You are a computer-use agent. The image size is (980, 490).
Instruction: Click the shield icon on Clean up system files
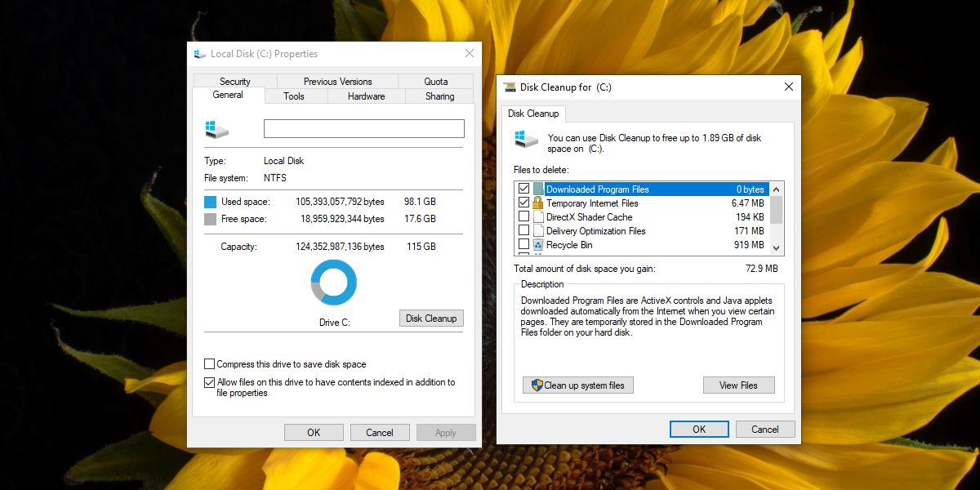(x=537, y=385)
